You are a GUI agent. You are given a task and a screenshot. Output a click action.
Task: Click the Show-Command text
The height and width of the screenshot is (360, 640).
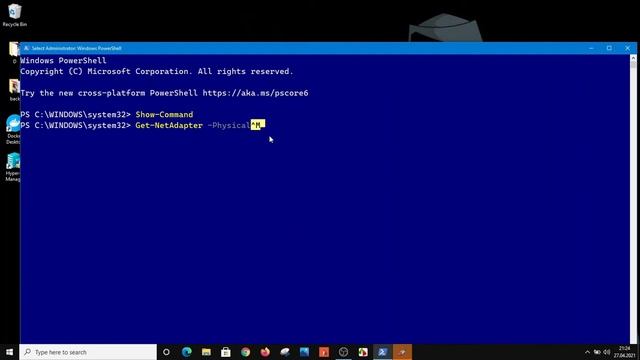(164, 115)
